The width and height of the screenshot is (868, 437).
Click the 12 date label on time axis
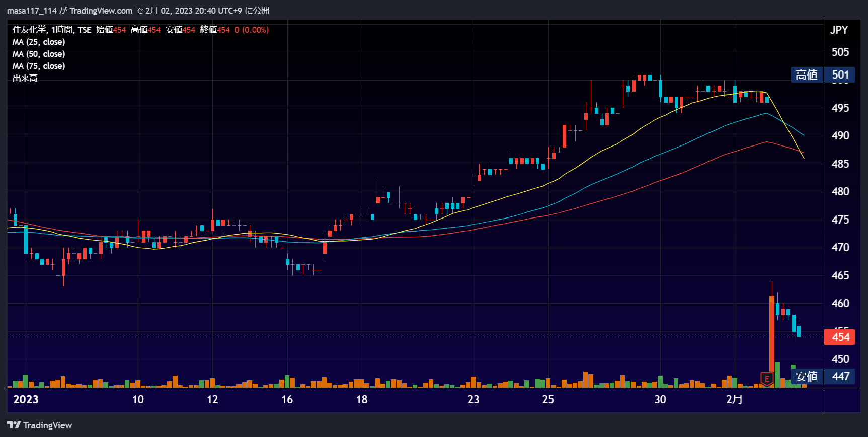tap(212, 399)
